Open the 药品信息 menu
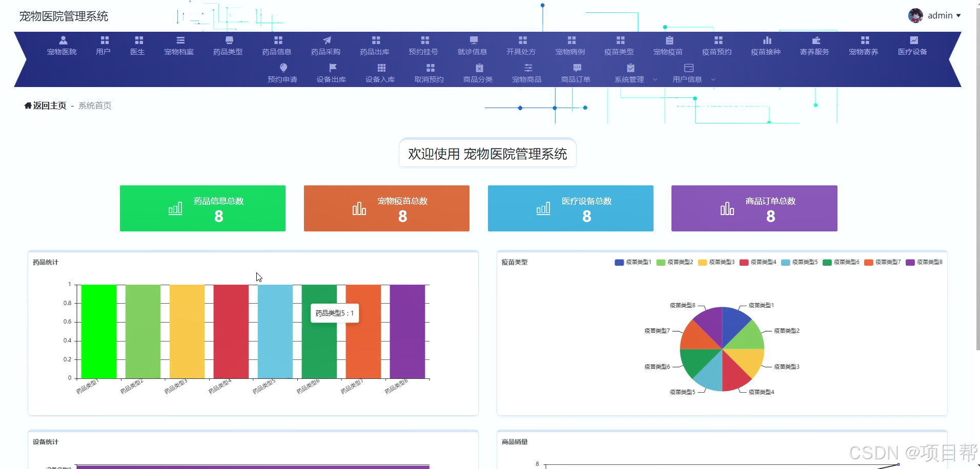 click(277, 45)
